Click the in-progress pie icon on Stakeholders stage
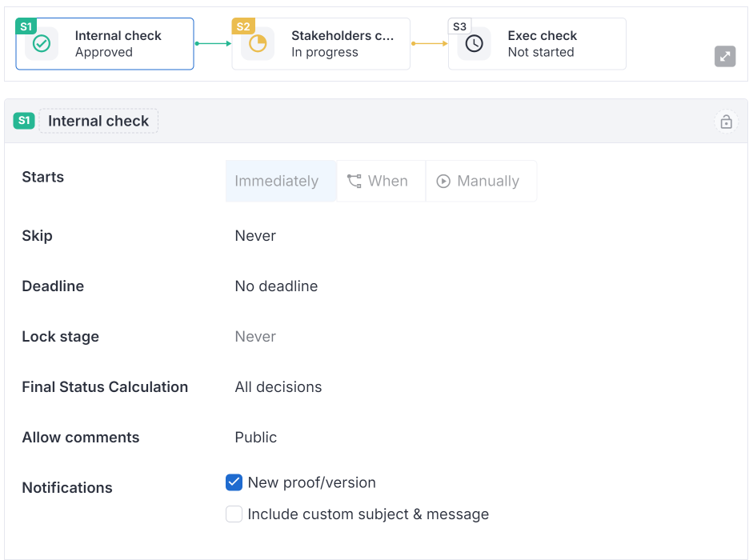This screenshot has height=560, width=753. tap(258, 44)
